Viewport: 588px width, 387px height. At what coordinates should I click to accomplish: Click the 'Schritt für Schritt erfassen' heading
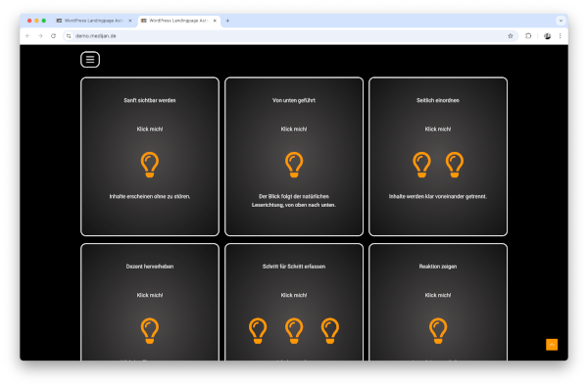coord(294,266)
